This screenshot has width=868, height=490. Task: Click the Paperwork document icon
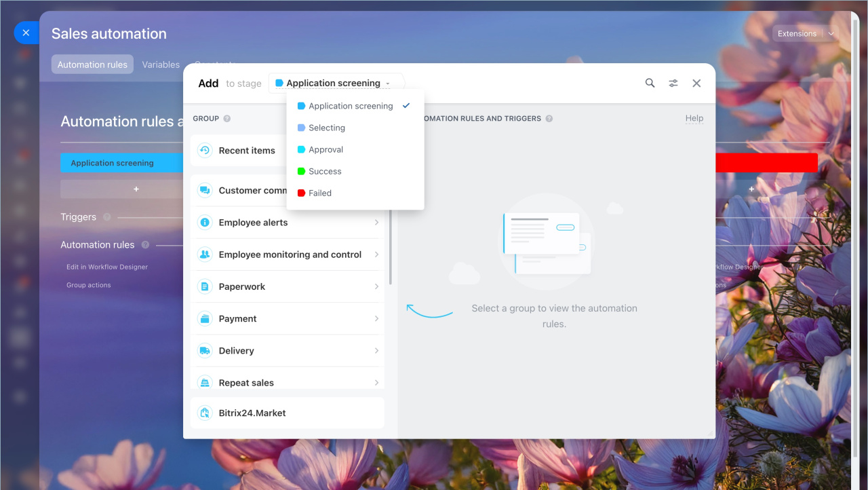(x=205, y=286)
